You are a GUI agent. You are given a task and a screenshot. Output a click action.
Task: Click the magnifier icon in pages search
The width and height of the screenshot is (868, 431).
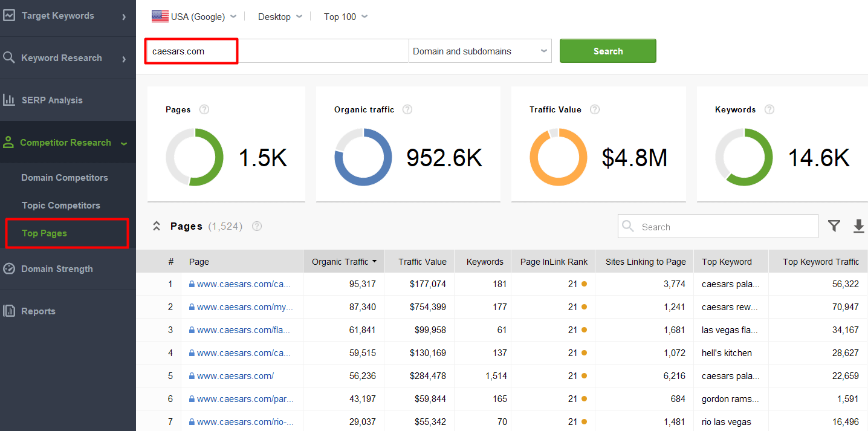628,226
